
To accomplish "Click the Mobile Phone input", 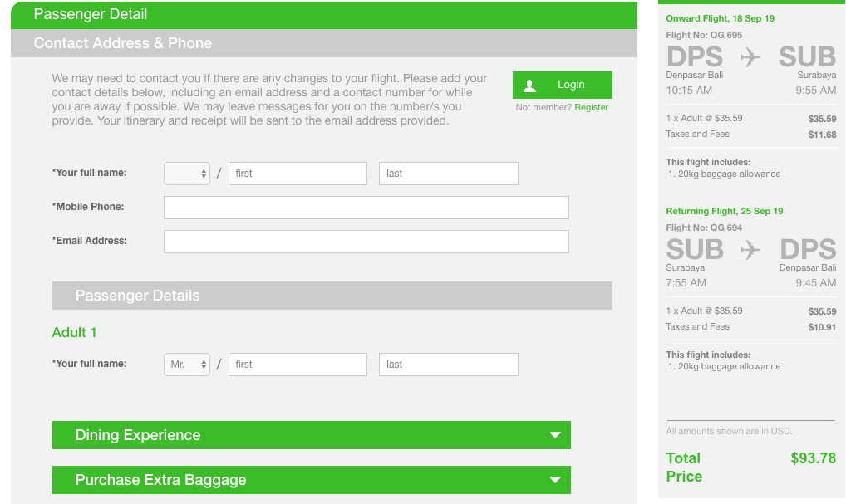I will tap(366, 208).
